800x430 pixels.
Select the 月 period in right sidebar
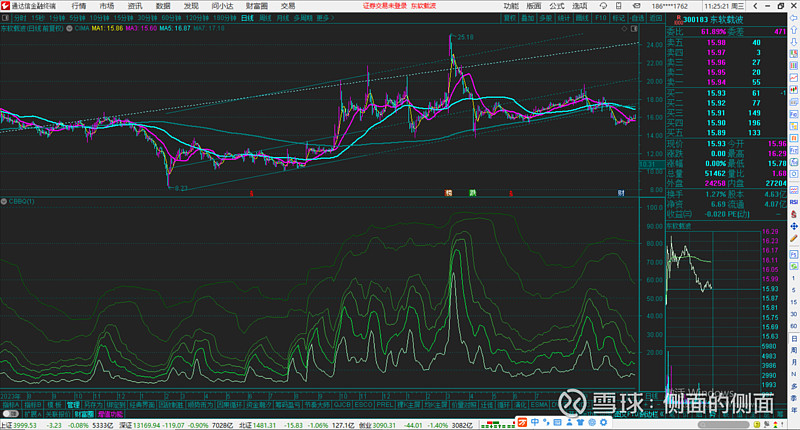794,362
